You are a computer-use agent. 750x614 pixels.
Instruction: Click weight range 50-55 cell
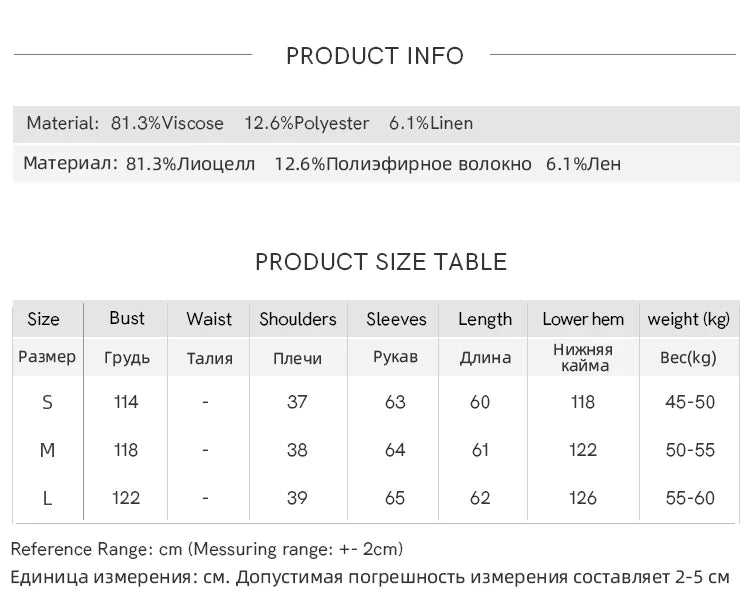(690, 450)
